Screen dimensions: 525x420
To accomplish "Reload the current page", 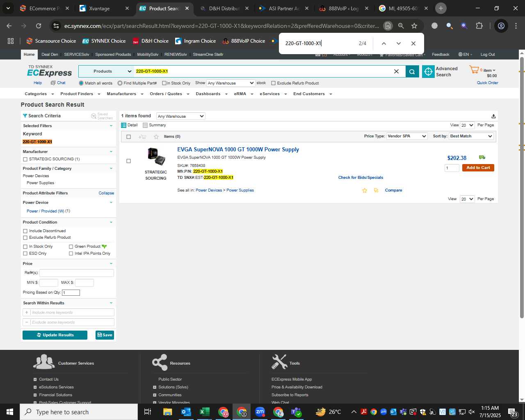I will tap(39, 26).
